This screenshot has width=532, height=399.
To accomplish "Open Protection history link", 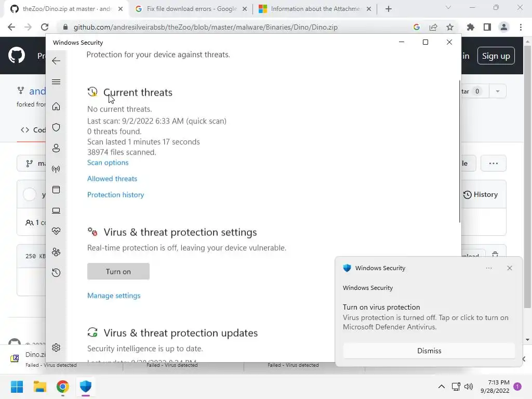I will (x=115, y=195).
